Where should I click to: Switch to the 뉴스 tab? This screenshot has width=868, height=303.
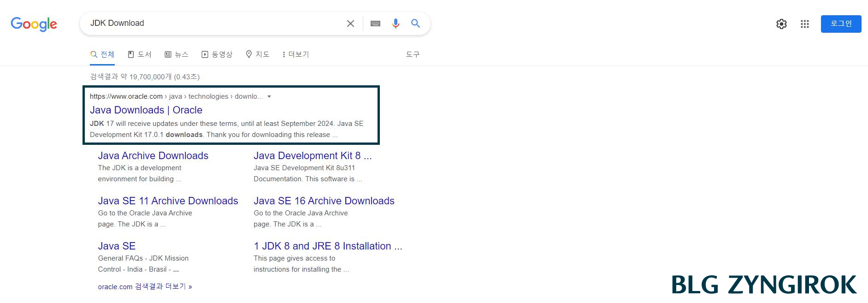[x=177, y=54]
